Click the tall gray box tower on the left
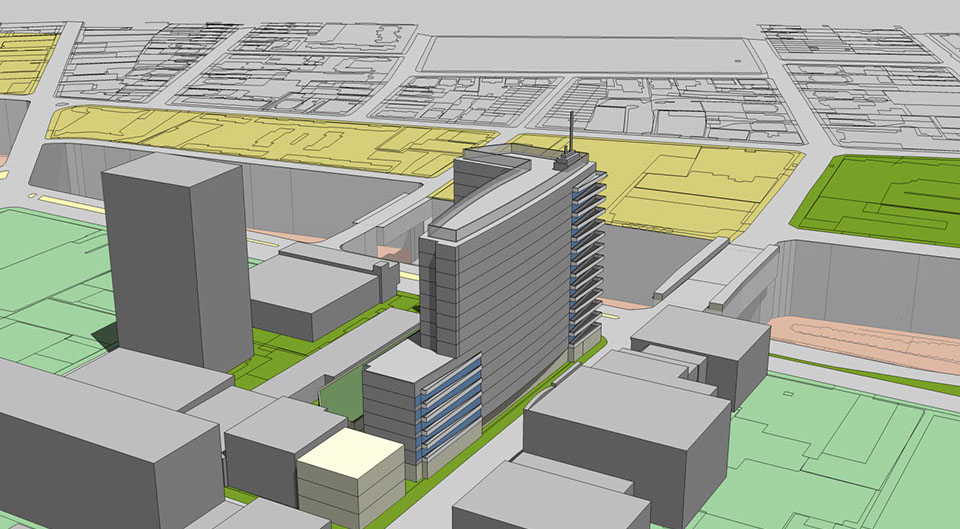This screenshot has width=960, height=529. 175,265
